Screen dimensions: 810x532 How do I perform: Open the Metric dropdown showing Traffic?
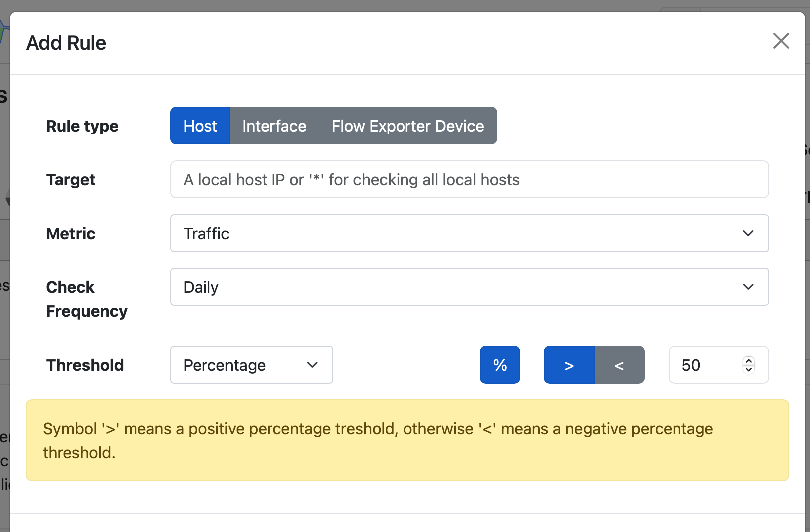(468, 233)
